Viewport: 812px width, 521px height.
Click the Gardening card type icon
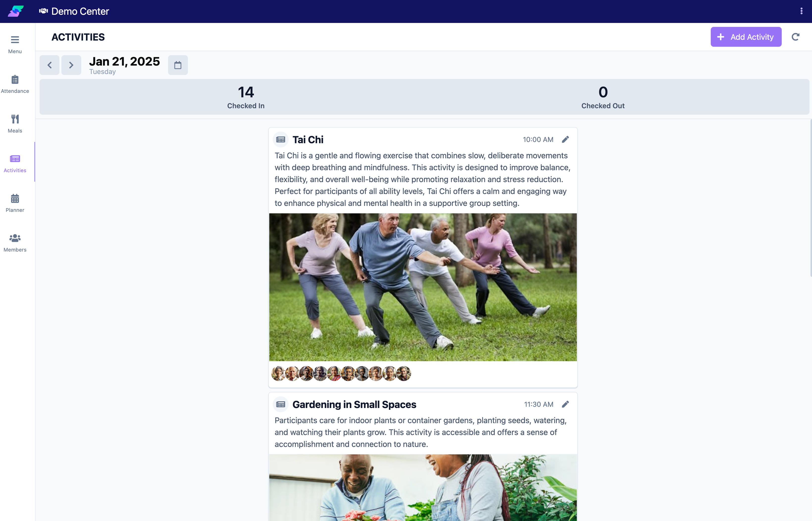click(x=280, y=404)
